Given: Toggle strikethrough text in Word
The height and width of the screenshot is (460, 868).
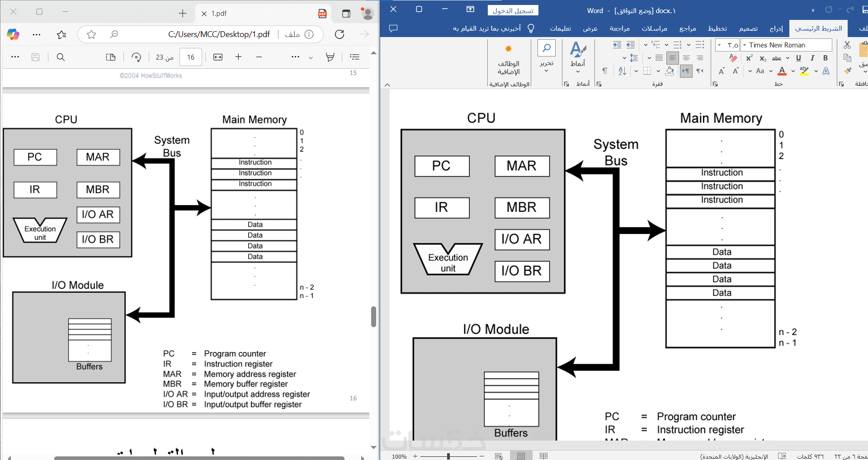Looking at the screenshot, I should point(777,58).
